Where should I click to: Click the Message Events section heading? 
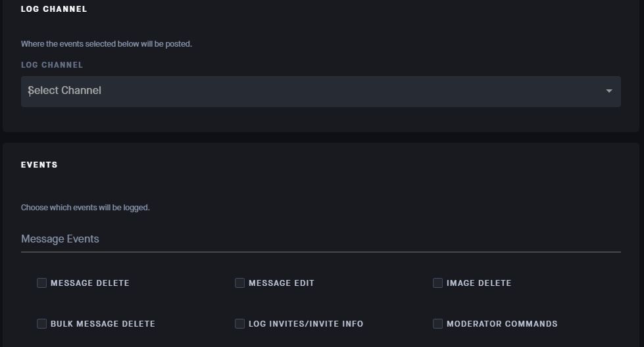60,239
